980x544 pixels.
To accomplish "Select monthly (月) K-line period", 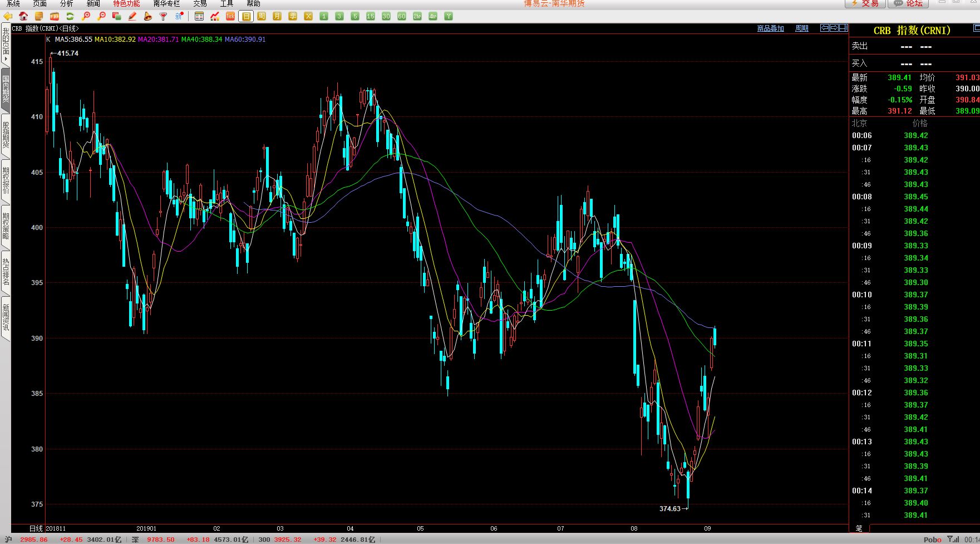I will pyautogui.click(x=277, y=17).
